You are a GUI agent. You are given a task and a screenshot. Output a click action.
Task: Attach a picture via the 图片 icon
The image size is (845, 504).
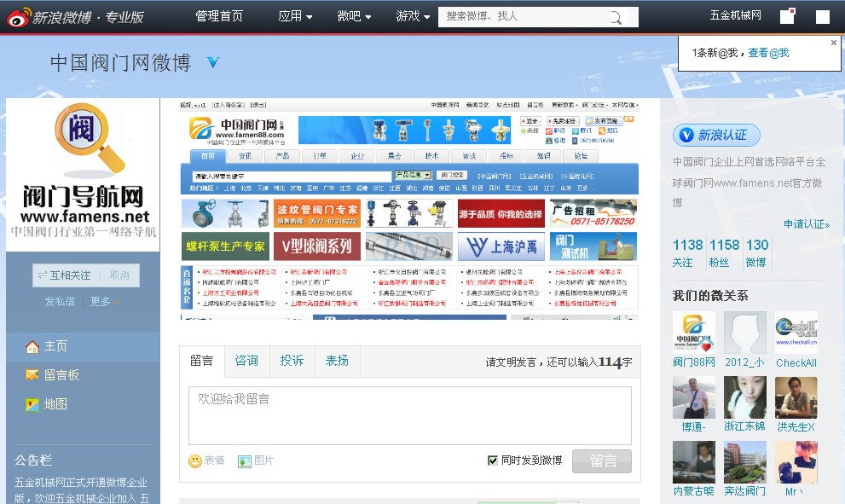(245, 461)
